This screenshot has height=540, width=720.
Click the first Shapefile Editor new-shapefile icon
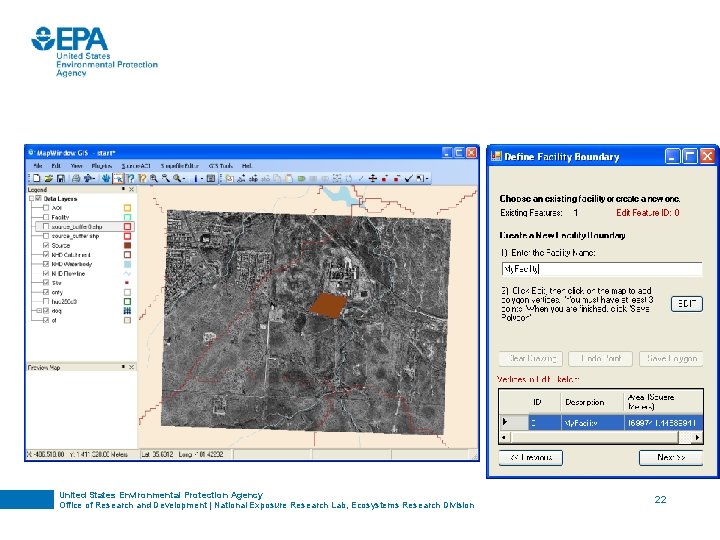click(230, 179)
